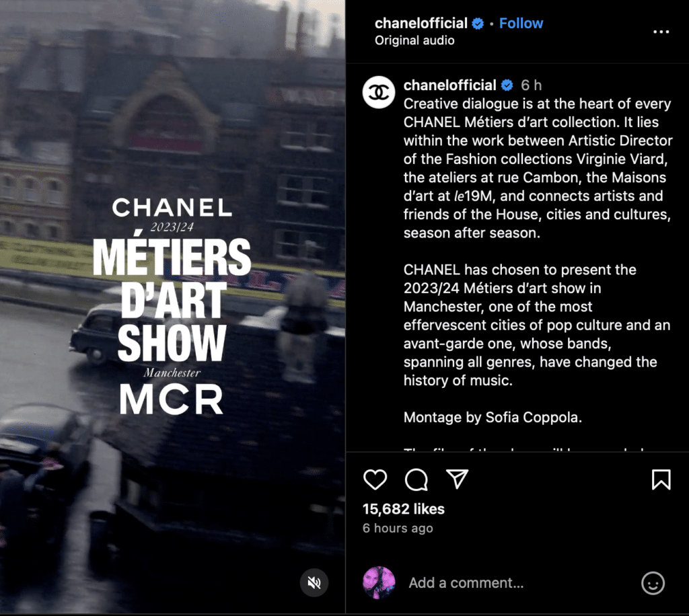Viewport: 689px width, 616px height.
Task: Unmute the video with speaker icon
Action: click(x=314, y=582)
